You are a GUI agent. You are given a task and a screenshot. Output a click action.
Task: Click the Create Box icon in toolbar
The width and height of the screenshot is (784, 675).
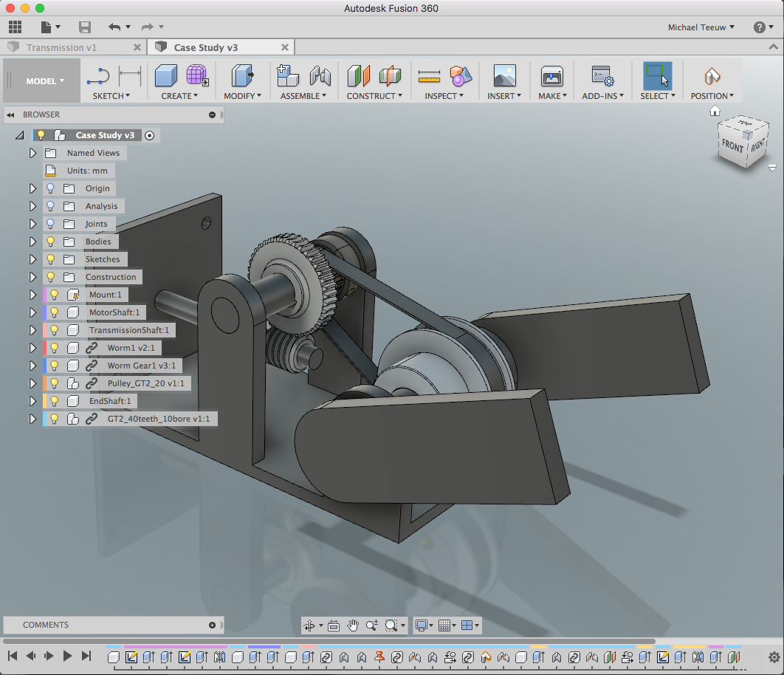165,75
